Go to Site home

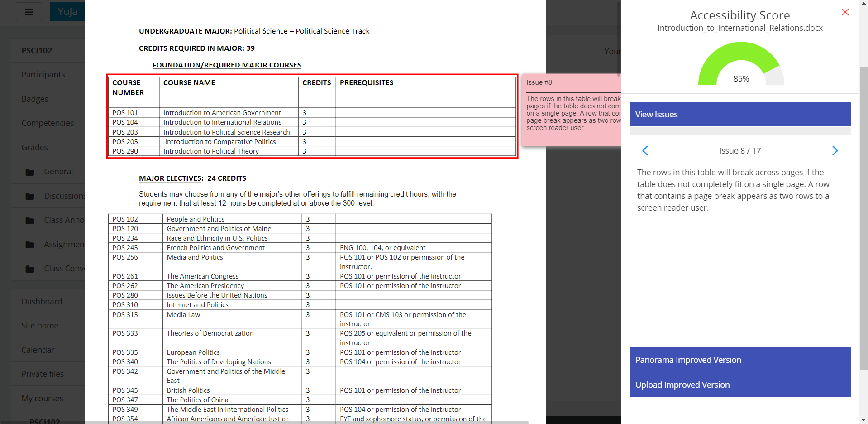coord(40,325)
